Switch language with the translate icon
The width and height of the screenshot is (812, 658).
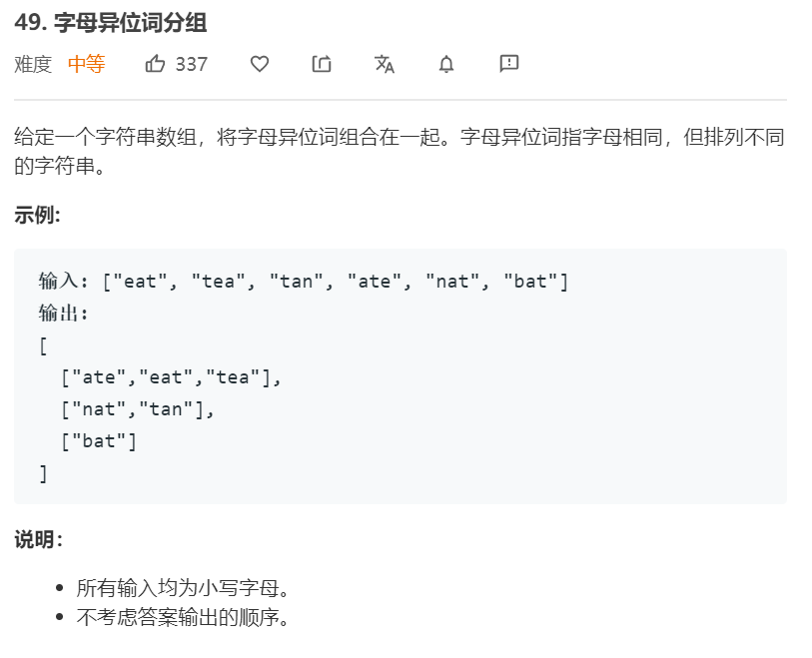tap(385, 64)
